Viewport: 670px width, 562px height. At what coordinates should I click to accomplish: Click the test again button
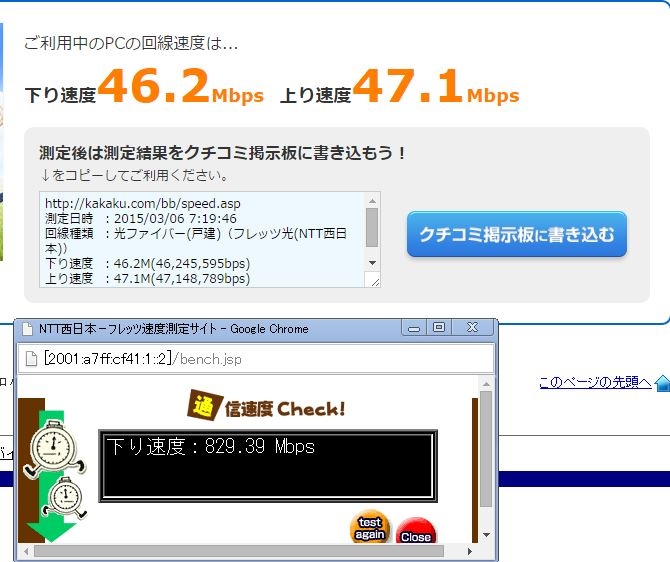click(x=370, y=528)
